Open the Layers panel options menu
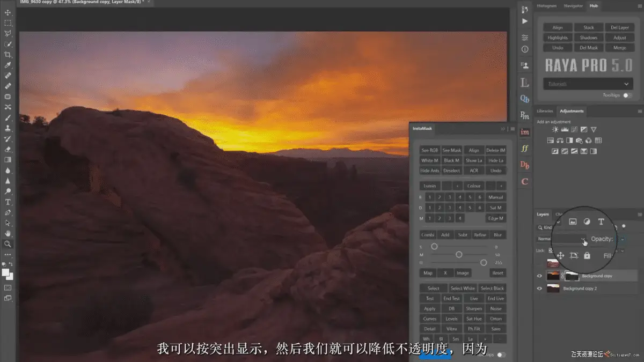The width and height of the screenshot is (644, 362). (639, 214)
